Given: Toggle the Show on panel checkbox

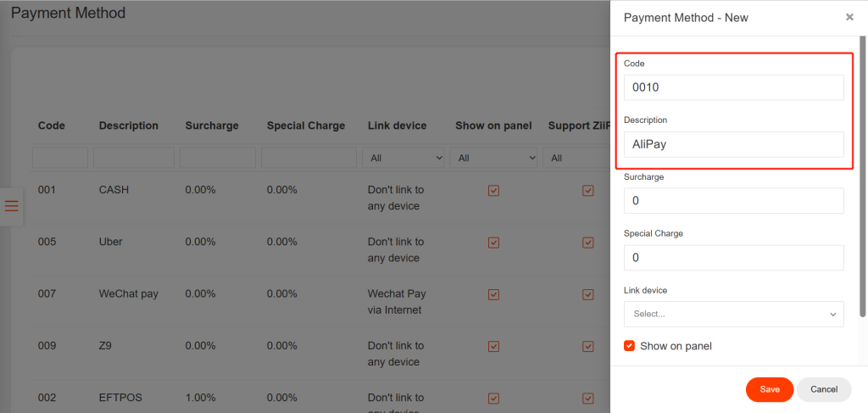Looking at the screenshot, I should click(630, 346).
